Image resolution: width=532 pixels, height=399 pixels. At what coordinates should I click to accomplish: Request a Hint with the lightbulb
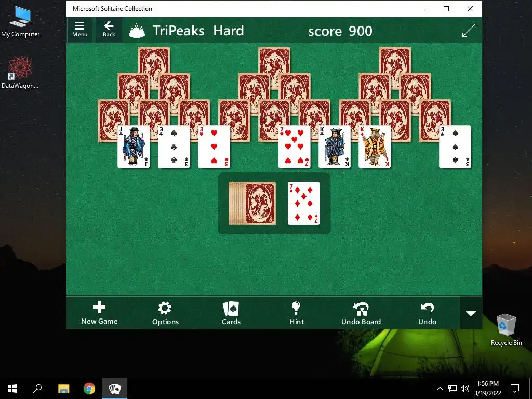[297, 313]
